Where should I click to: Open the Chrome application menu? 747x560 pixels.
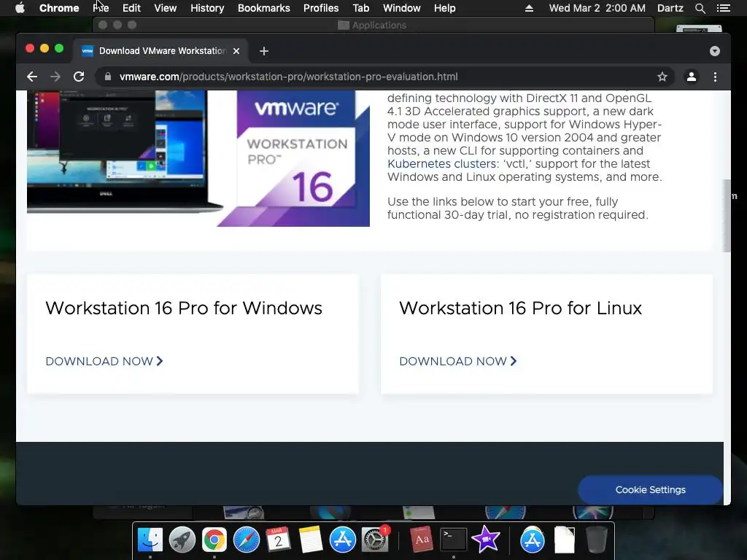click(59, 8)
